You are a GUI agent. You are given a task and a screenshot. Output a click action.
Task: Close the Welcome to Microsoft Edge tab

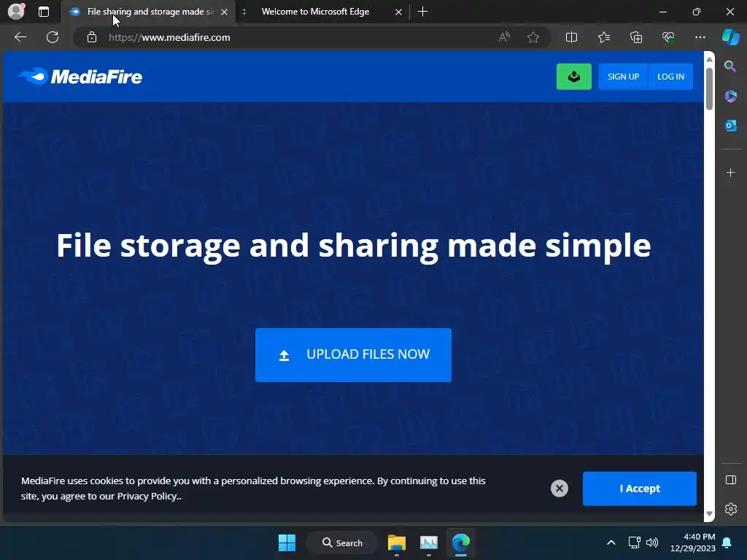point(398,12)
